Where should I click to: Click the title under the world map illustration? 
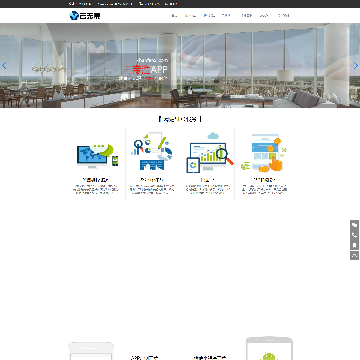pos(95,180)
